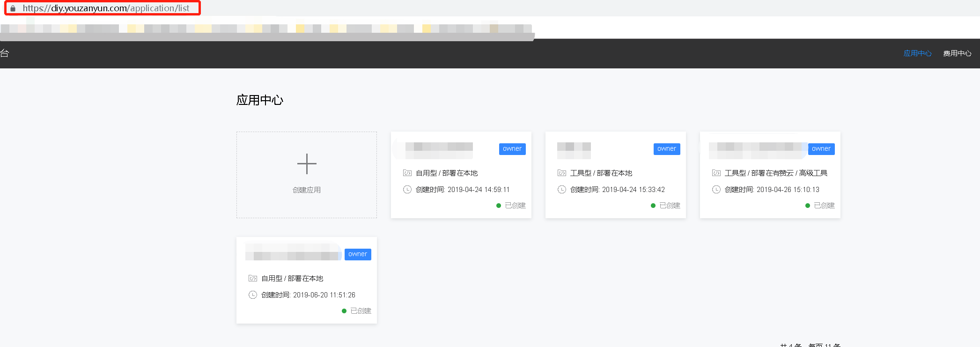The width and height of the screenshot is (980, 347).
Task: Click the 已创建 status on the 15:33:42 card
Action: [670, 206]
